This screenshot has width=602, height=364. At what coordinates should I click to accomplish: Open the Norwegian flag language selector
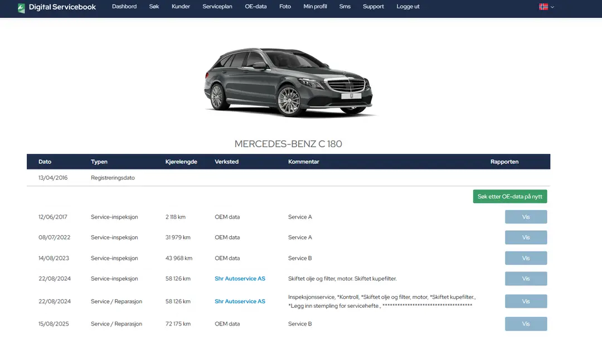click(x=543, y=7)
